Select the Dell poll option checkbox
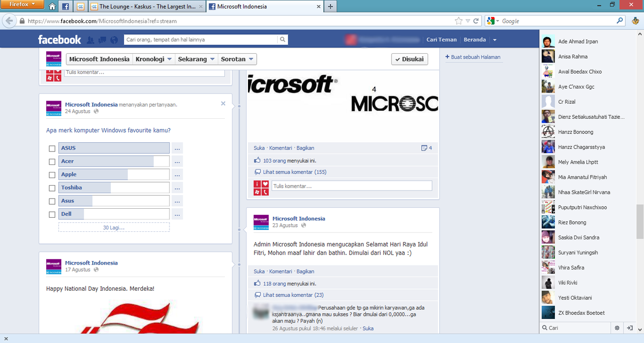This screenshot has width=644, height=343. click(52, 214)
